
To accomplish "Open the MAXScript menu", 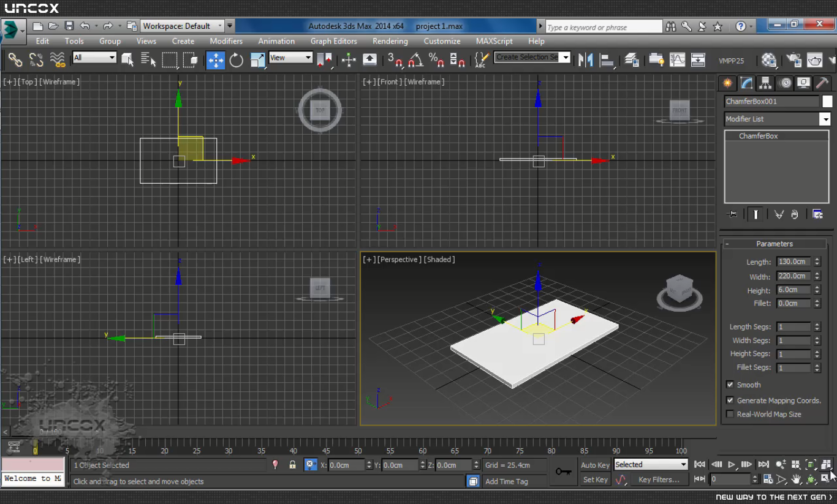I will pos(494,41).
